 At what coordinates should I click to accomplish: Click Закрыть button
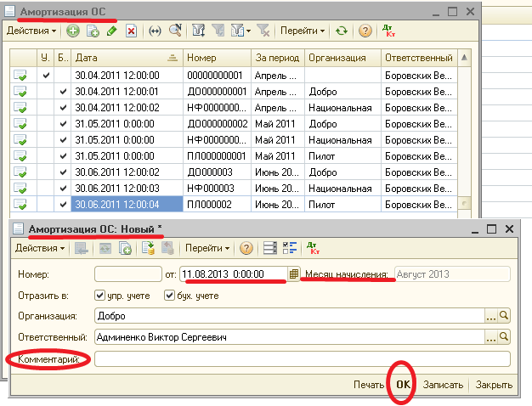tap(494, 385)
